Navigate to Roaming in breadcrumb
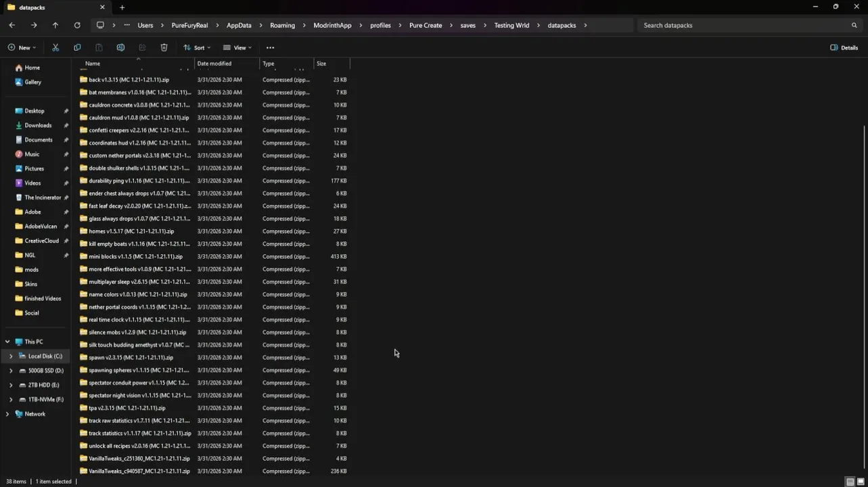 pos(282,25)
